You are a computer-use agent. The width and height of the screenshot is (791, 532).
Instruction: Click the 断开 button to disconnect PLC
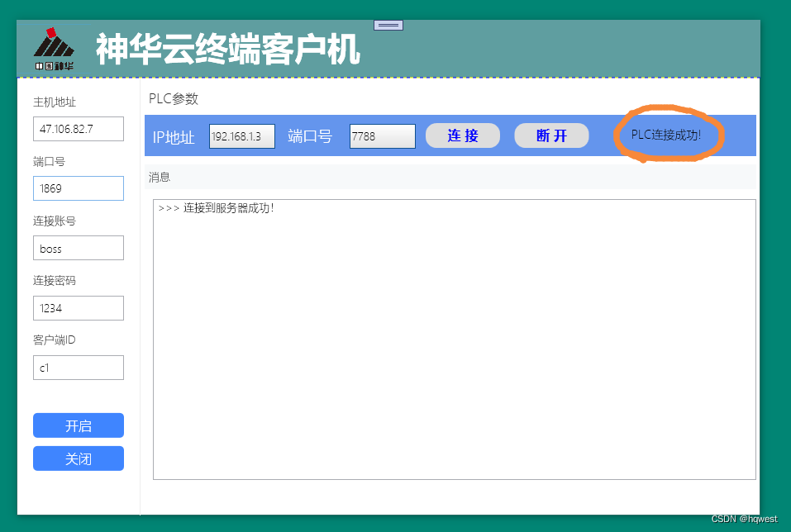(551, 135)
